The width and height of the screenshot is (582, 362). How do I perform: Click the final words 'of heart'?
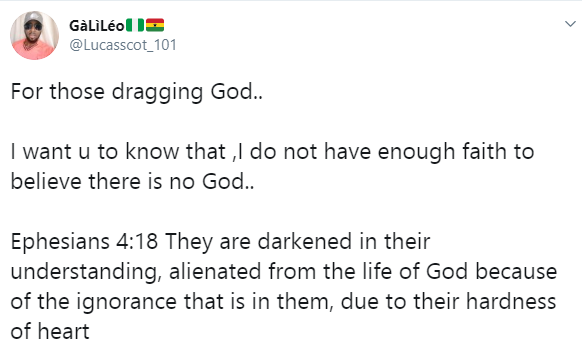(x=50, y=331)
